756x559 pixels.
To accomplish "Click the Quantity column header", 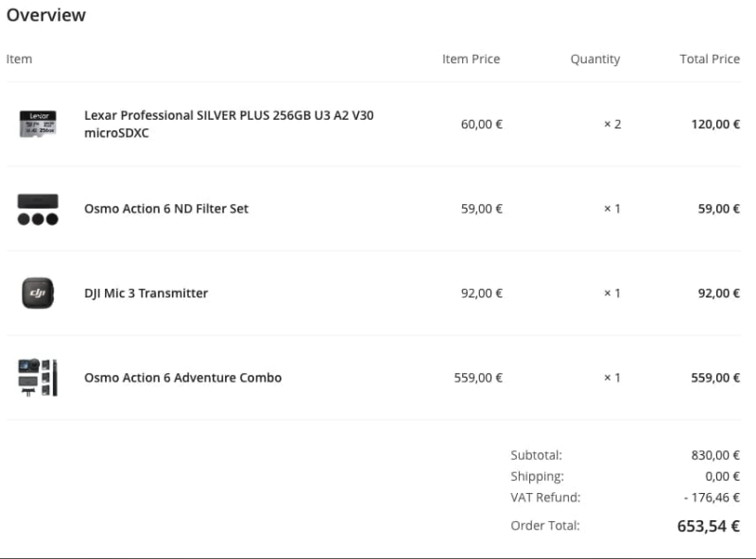I will pos(594,59).
